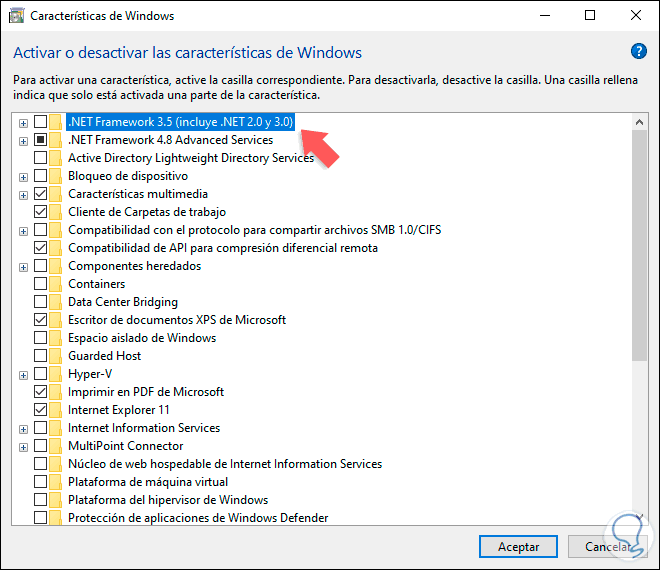Enable the .NET Framework 3.5 checkbox
This screenshot has height=570, width=660.
coord(40,122)
